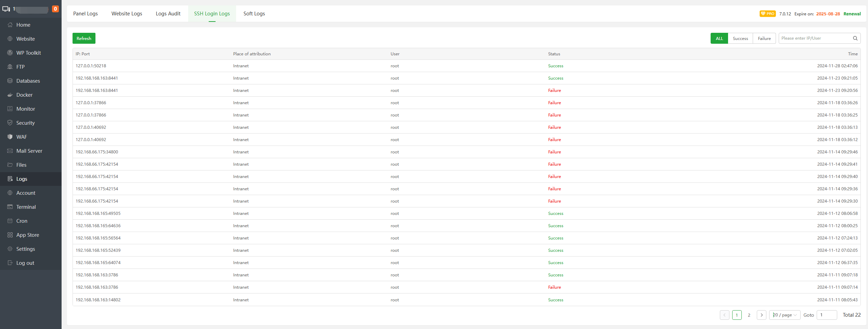
Task: Click the green Refresh button
Action: (84, 39)
